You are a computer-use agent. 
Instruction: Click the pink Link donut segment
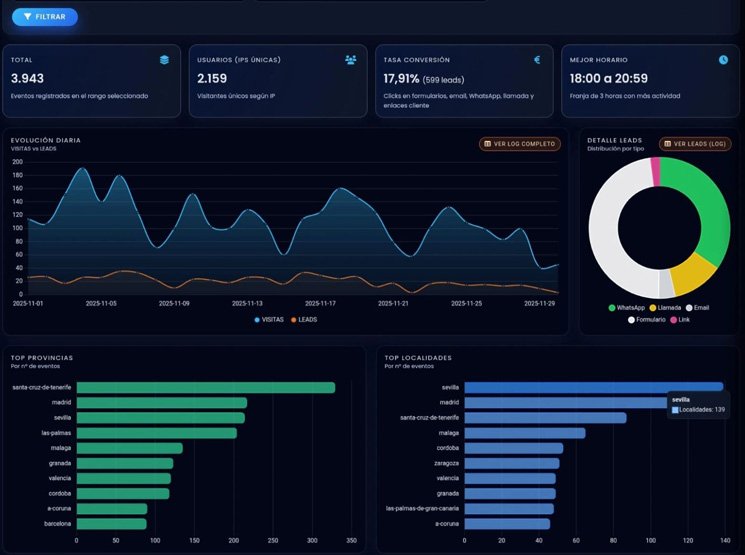tap(655, 171)
